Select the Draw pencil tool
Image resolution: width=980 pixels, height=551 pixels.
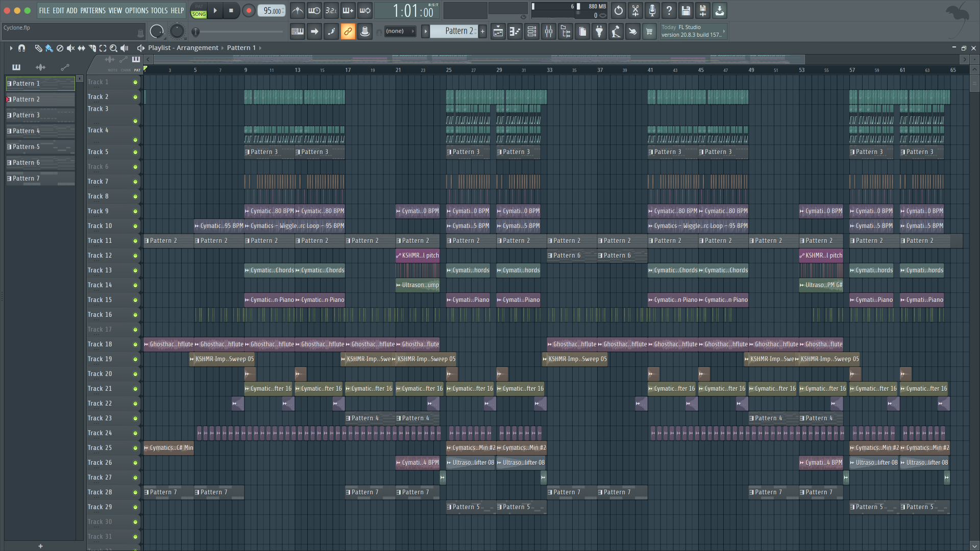point(38,48)
